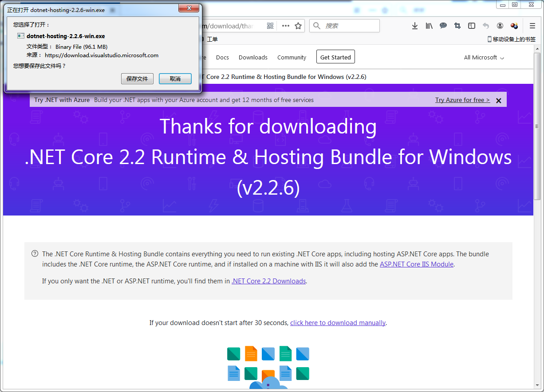The height and width of the screenshot is (392, 544).
Task: Open the ASP.NET Core IIS Module link
Action: pyautogui.click(x=417, y=264)
